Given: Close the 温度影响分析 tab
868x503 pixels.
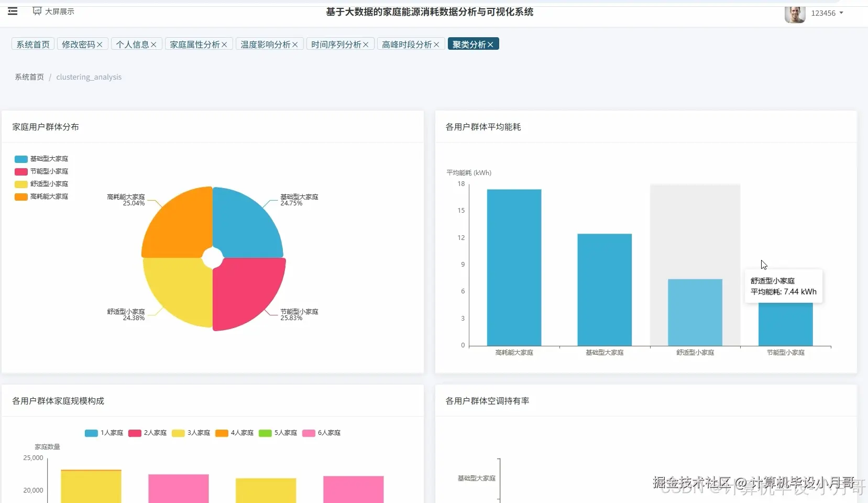Looking at the screenshot, I should point(296,44).
